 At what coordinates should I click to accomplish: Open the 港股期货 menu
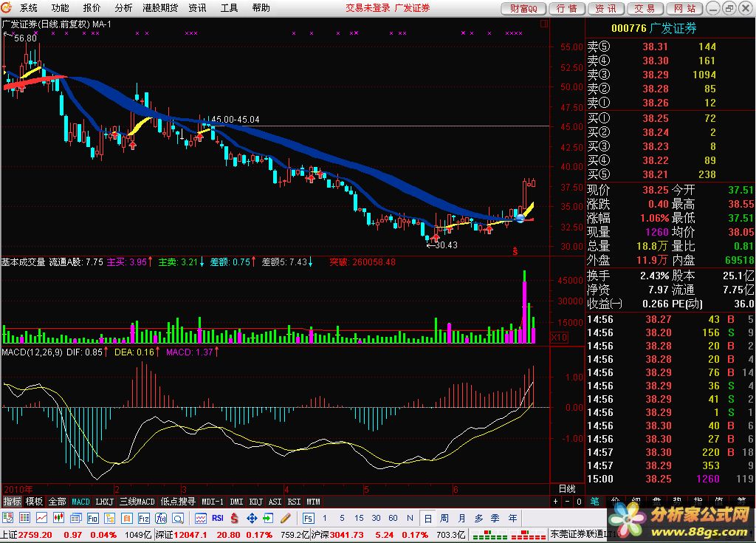pos(160,7)
